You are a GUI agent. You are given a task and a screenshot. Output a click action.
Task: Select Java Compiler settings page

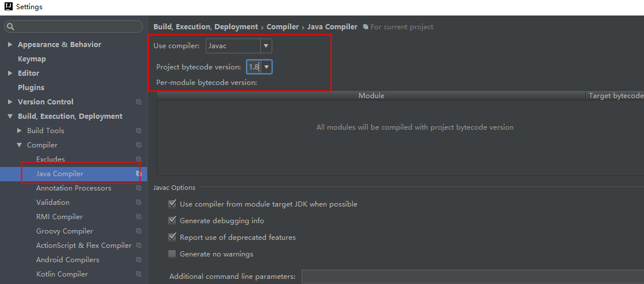pos(60,174)
